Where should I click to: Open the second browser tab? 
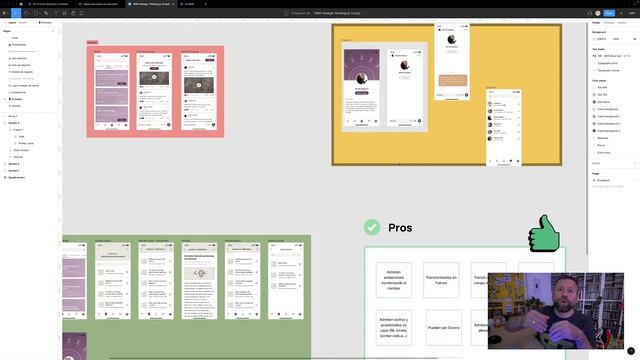[x=100, y=4]
